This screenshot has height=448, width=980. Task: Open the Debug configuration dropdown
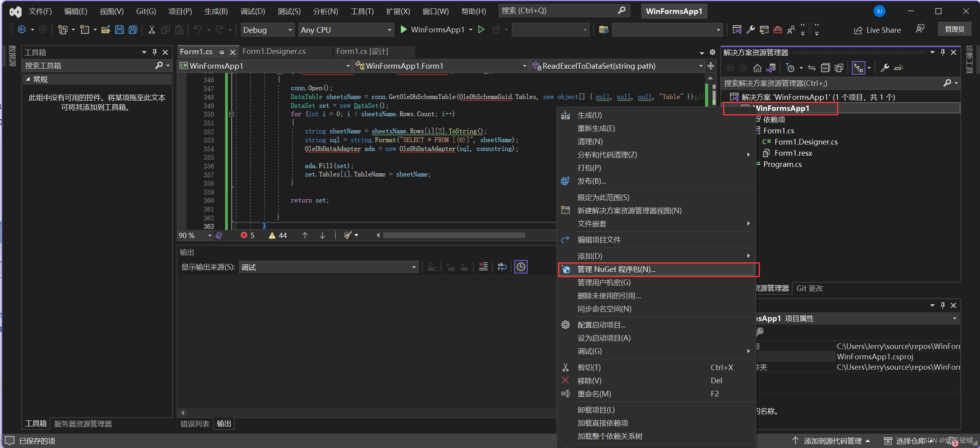click(268, 30)
